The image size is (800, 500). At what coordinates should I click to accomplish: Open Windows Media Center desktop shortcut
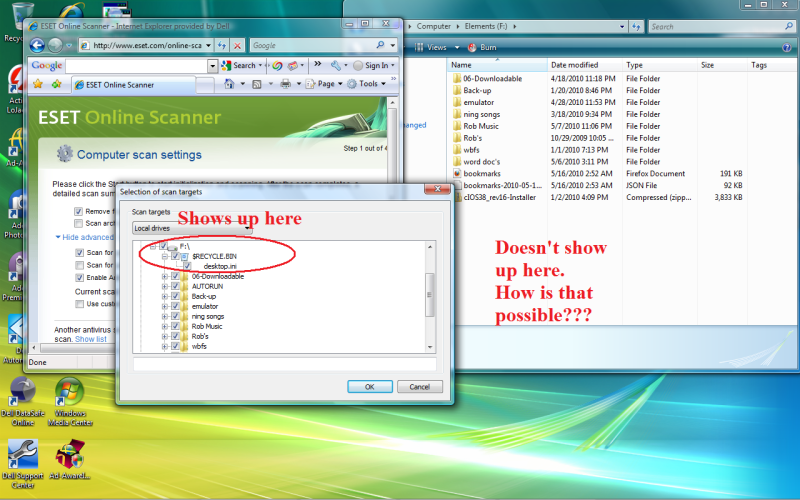click(x=70, y=402)
